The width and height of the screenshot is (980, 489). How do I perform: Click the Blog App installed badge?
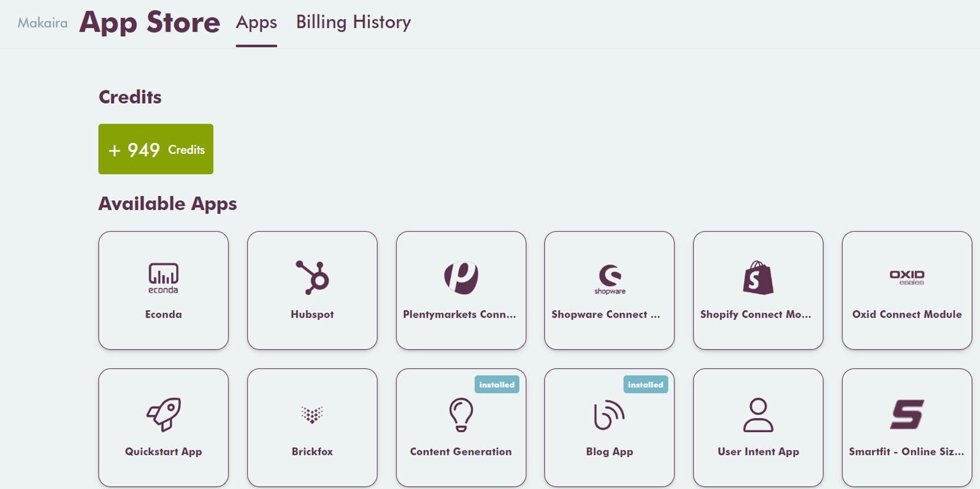(646, 385)
